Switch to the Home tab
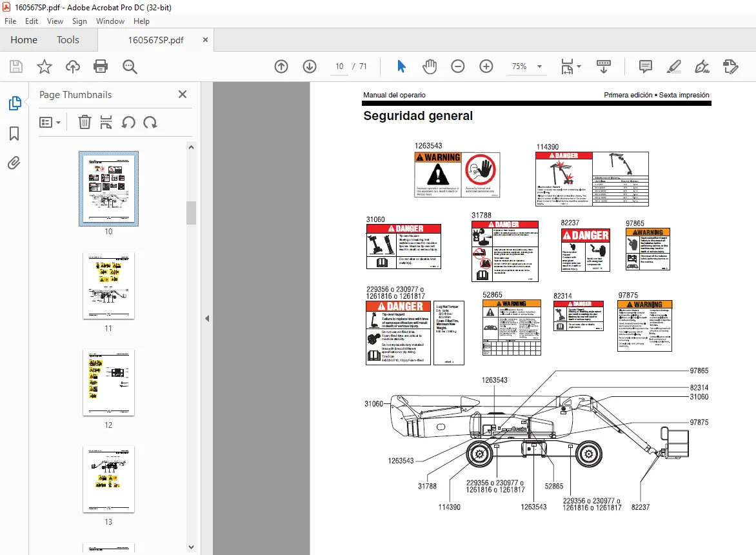The width and height of the screenshot is (756, 555). tap(24, 40)
